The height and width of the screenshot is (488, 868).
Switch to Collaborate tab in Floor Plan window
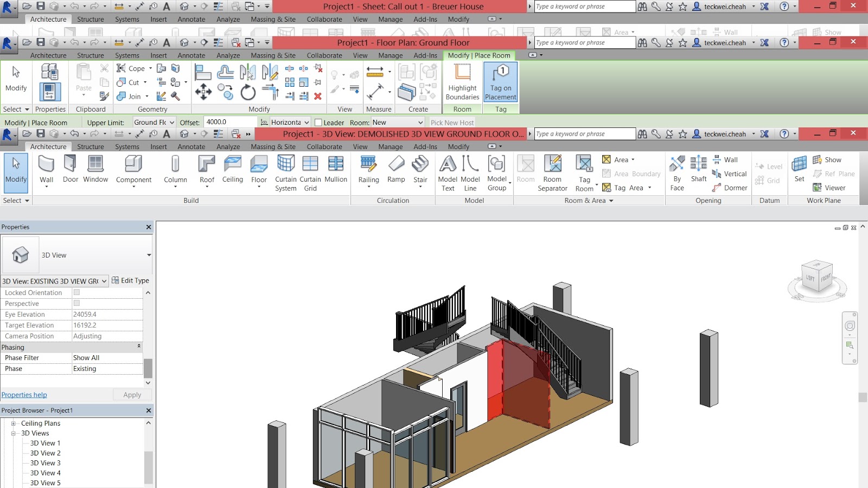click(324, 55)
